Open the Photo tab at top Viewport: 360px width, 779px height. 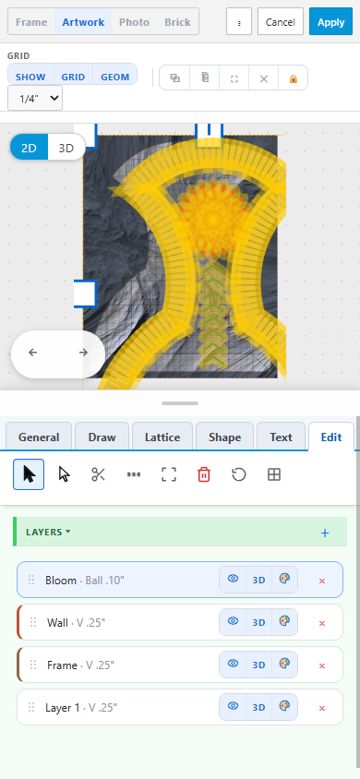point(134,22)
